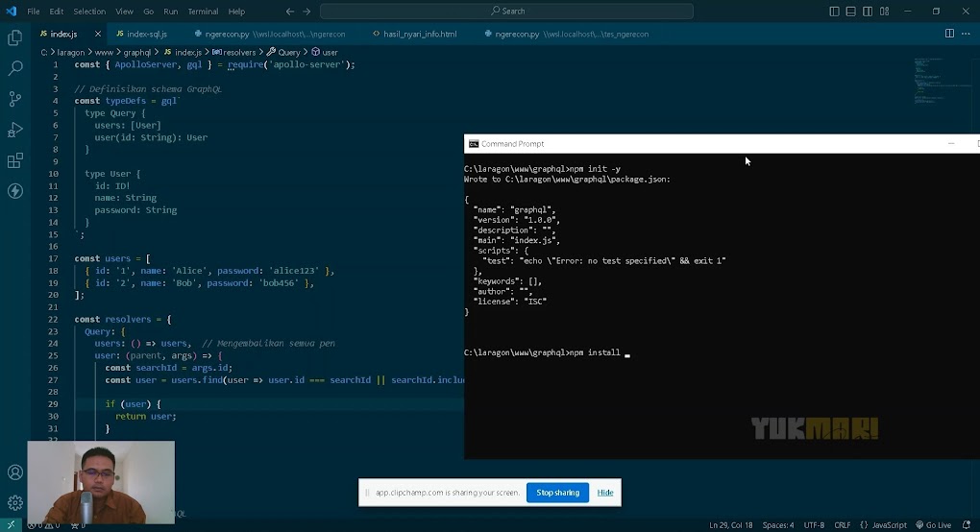Viewport: 980px width, 532px height.
Task: Change indentation via Spaces: 4
Action: tap(778, 525)
